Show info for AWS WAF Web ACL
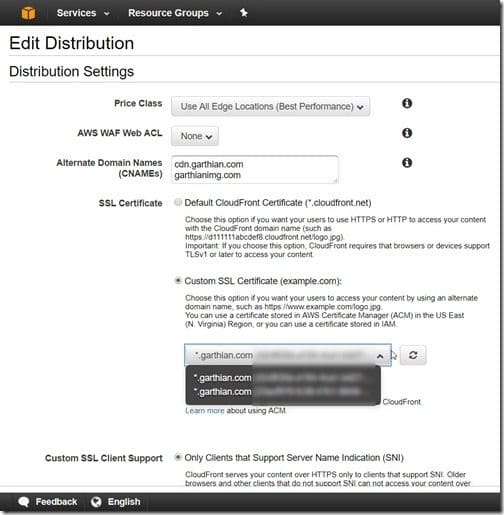Viewport: 504px width, 515px height. pyautogui.click(x=407, y=133)
